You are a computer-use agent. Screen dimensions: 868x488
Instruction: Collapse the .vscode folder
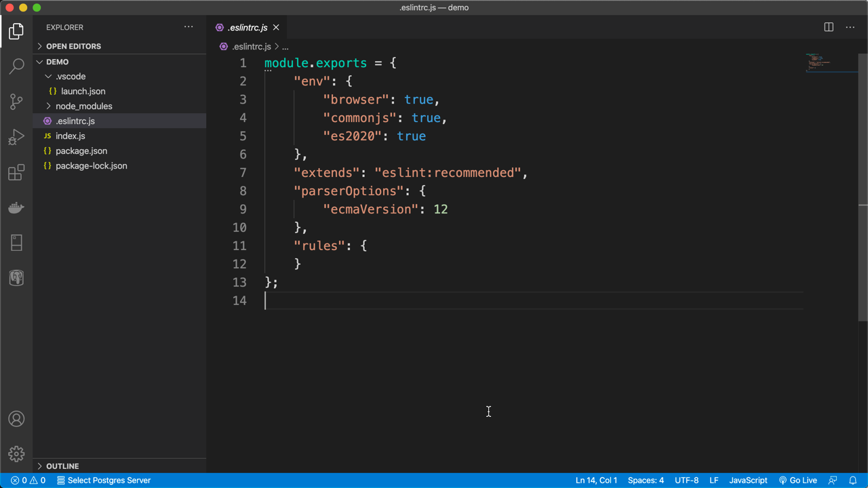[x=119, y=77]
